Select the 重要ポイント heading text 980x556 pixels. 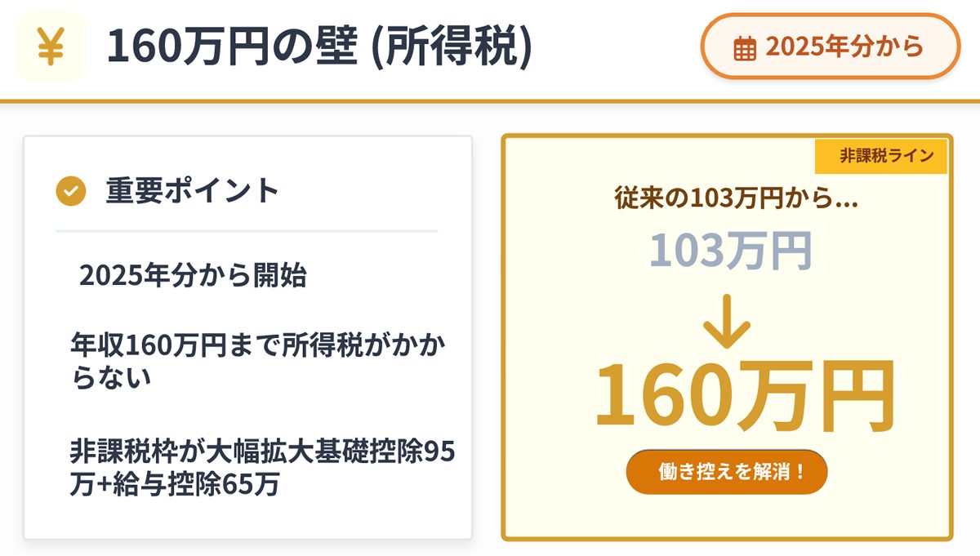[x=192, y=191]
